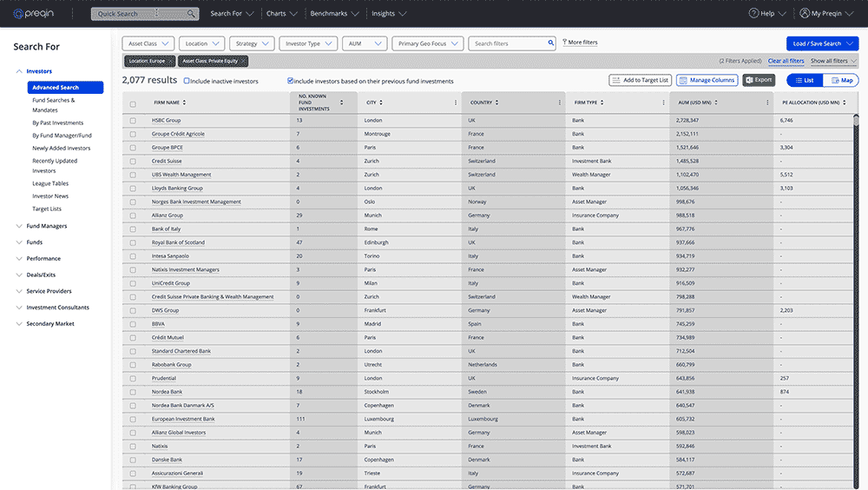The width and height of the screenshot is (868, 490).
Task: Select the HSBC Group row checkbox
Action: pyautogui.click(x=133, y=120)
